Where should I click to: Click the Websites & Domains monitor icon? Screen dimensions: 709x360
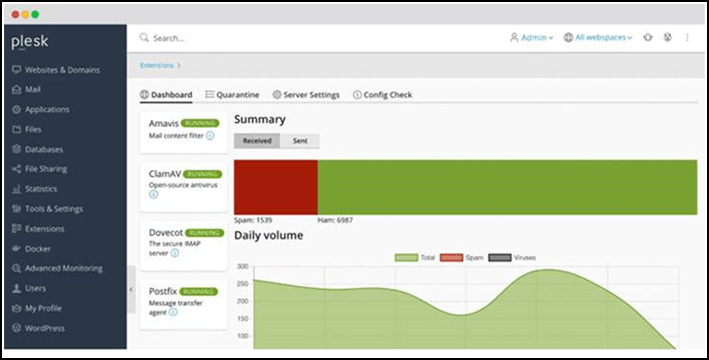point(17,70)
